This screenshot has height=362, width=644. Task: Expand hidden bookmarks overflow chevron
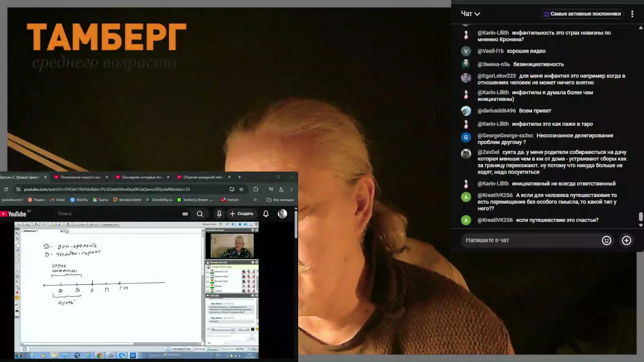point(255,200)
